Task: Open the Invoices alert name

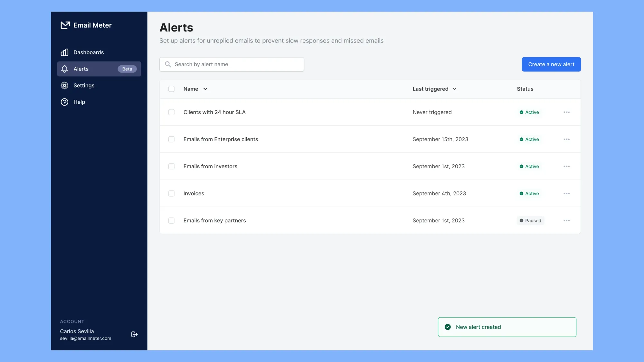Action: pos(194,193)
